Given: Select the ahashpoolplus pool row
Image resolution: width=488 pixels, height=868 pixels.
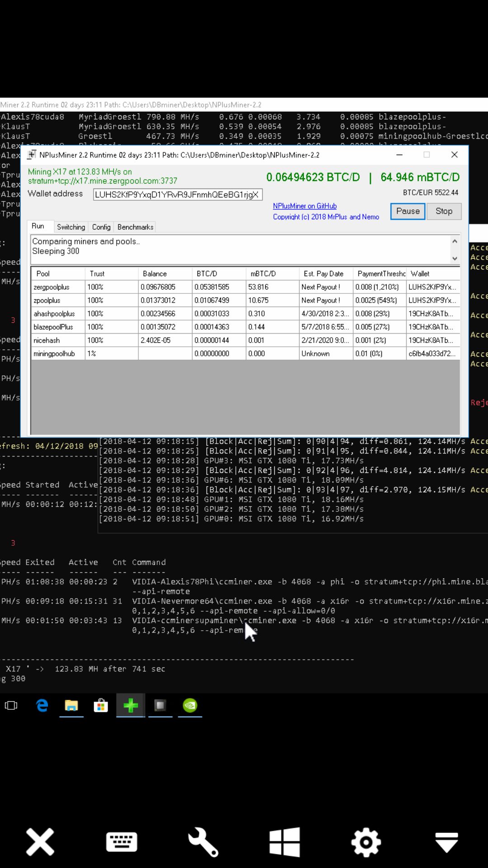Looking at the screenshot, I should [246, 314].
